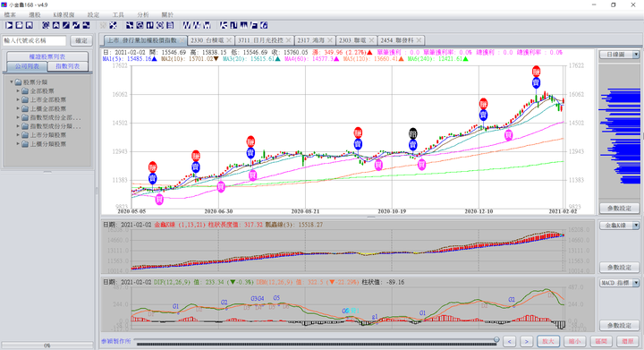Click the 確定 confirm button
Viewport: 644px width, 350px height.
(x=81, y=40)
